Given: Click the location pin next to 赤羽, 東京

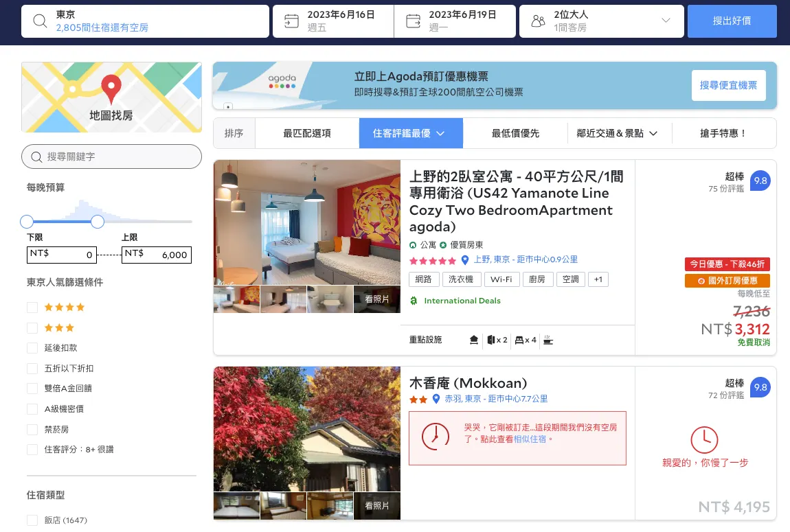Looking at the screenshot, I should point(436,399).
